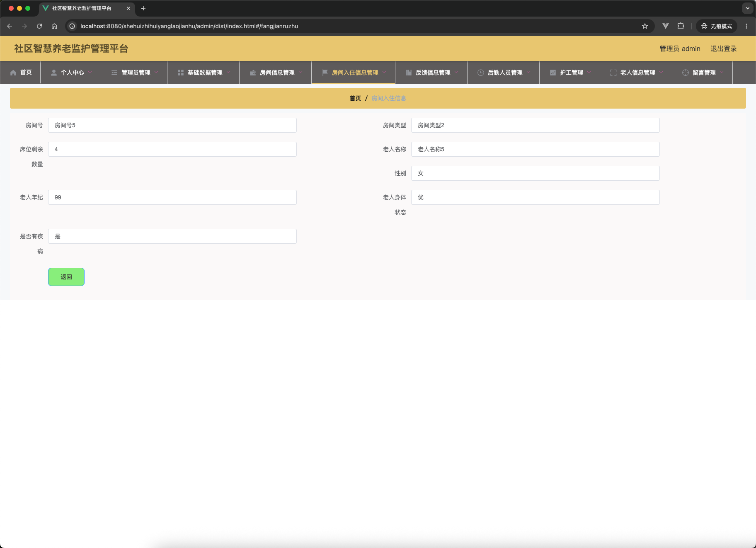Expand the 护工管理 menu chevron
This screenshot has width=756, height=548.
pyautogui.click(x=589, y=72)
